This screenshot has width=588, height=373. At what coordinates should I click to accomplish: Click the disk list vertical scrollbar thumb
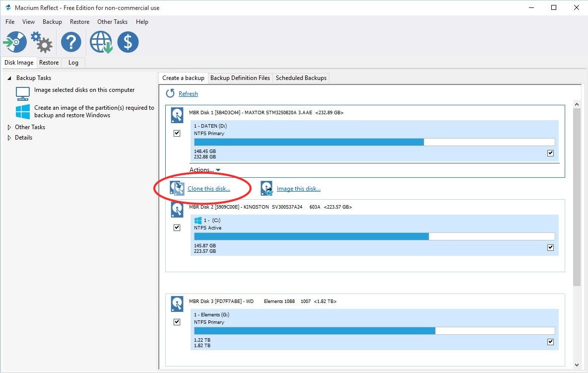(x=577, y=198)
